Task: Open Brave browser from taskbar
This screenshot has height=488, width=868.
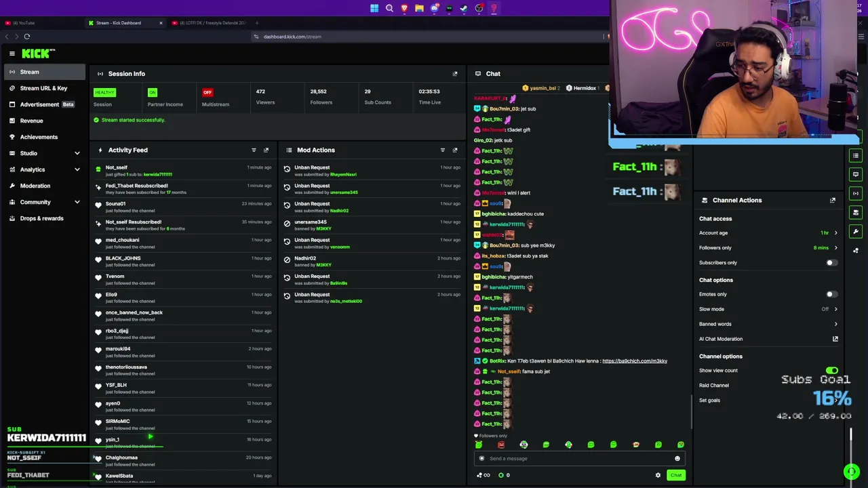Action: [x=404, y=8]
